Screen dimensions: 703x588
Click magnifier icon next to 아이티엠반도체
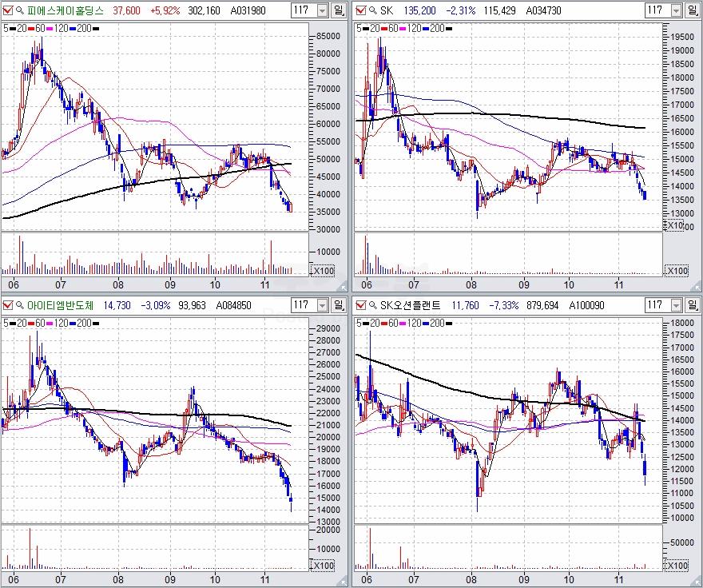tap(19, 304)
